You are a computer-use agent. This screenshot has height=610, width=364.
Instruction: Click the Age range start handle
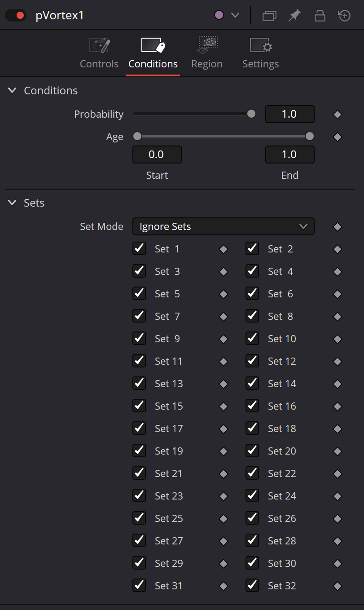[x=137, y=136]
